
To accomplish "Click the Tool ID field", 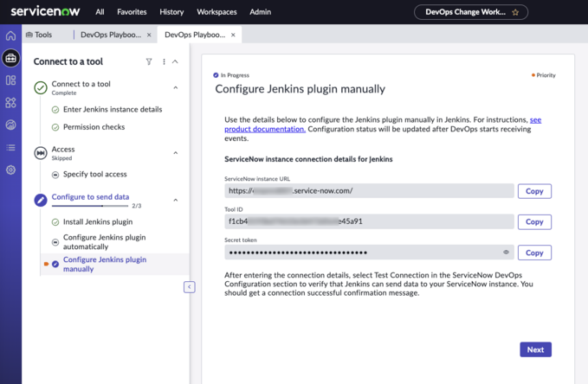I will 369,221.
